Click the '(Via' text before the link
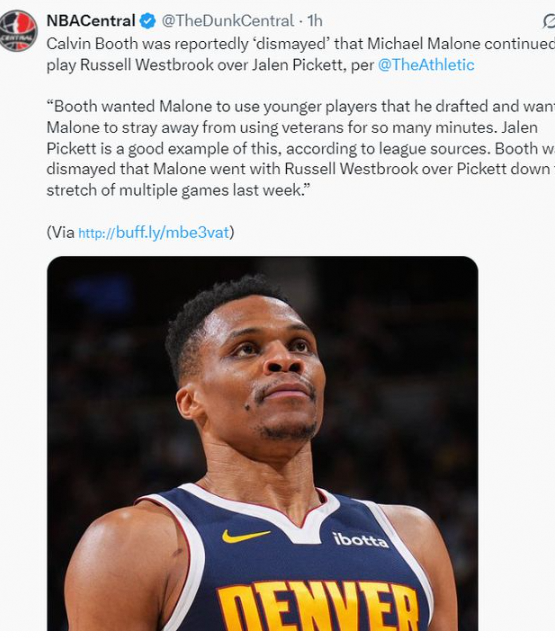Screen dimensions: 555x638 click(x=61, y=232)
